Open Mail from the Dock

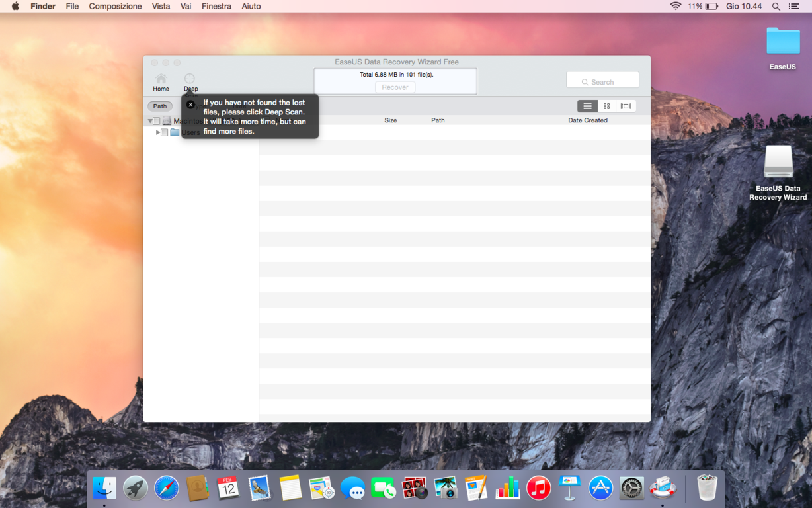[x=259, y=488]
